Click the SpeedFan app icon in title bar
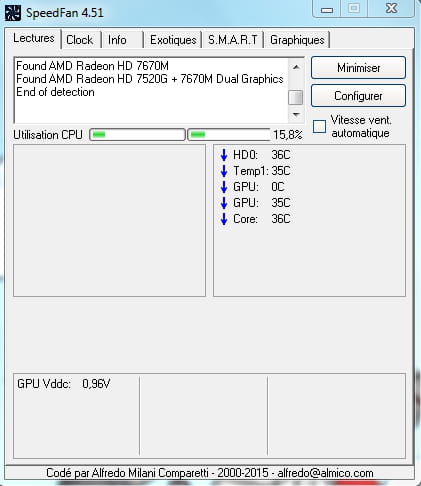 (13, 13)
